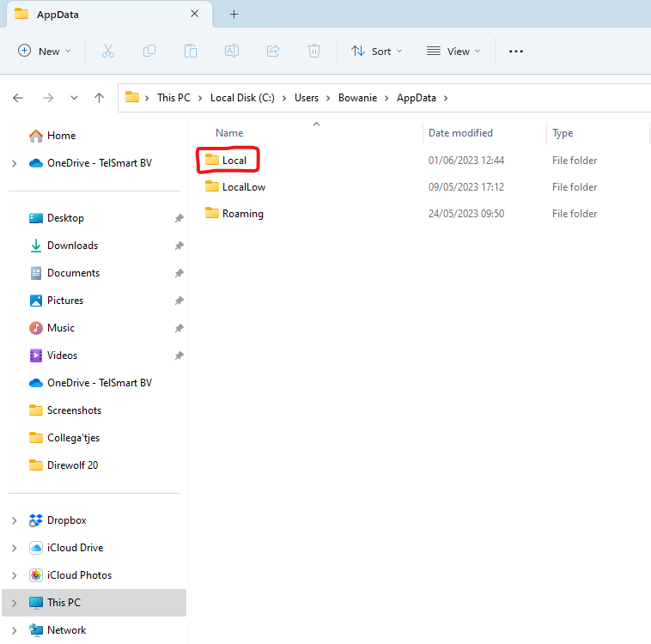Image resolution: width=651 pixels, height=644 pixels.
Task: Expand the This PC tree node
Action: tap(14, 603)
